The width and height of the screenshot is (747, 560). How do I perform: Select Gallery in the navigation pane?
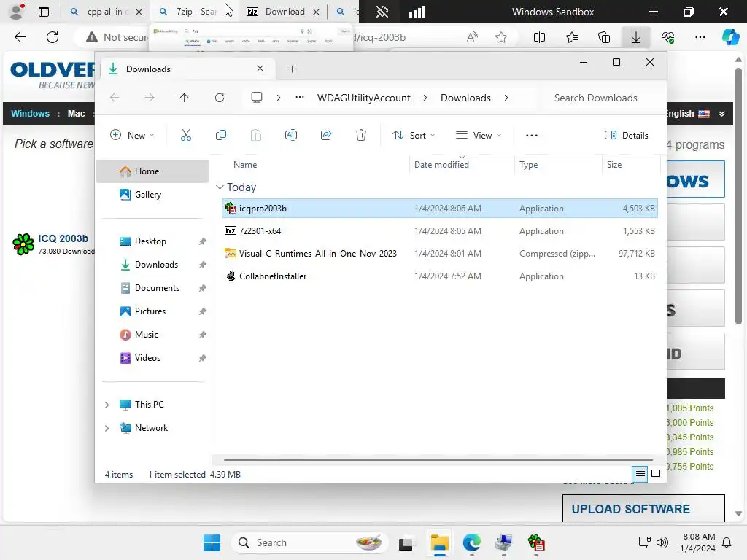[x=152, y=195]
